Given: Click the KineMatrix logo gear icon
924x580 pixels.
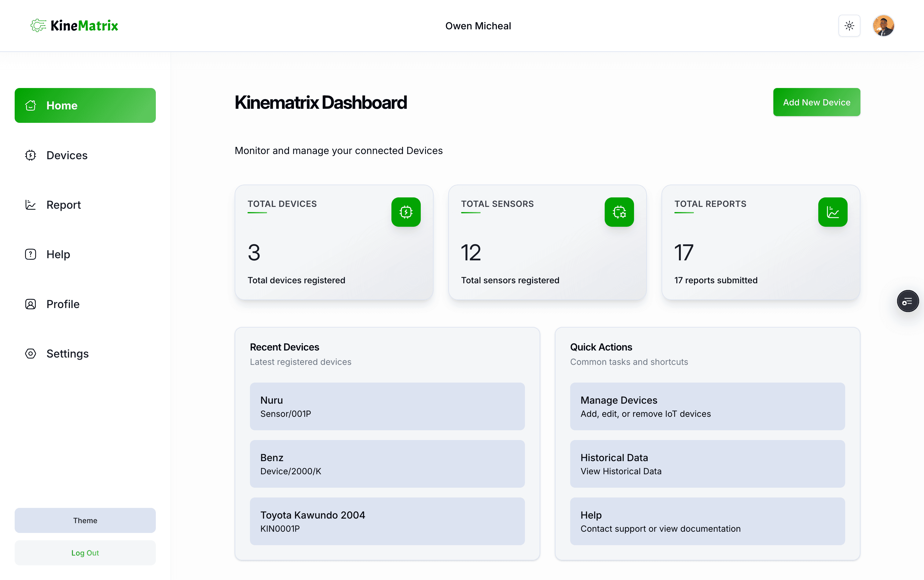Looking at the screenshot, I should (38, 25).
